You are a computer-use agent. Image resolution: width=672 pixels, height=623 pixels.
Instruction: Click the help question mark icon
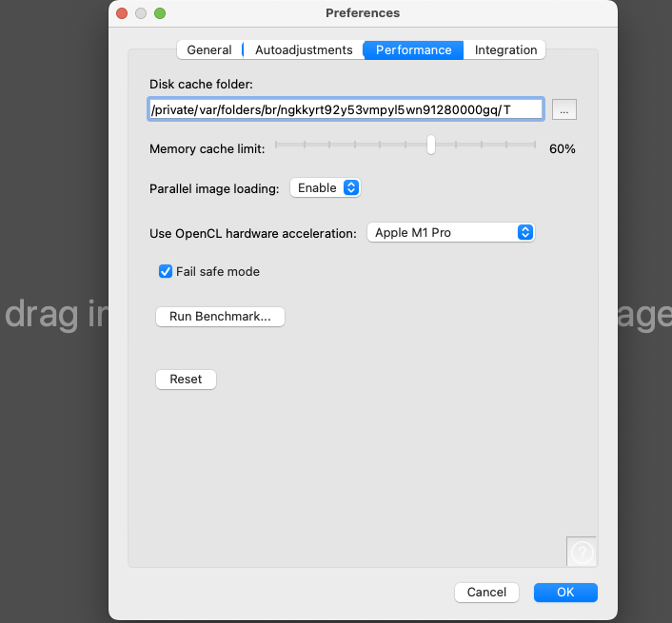(x=582, y=552)
